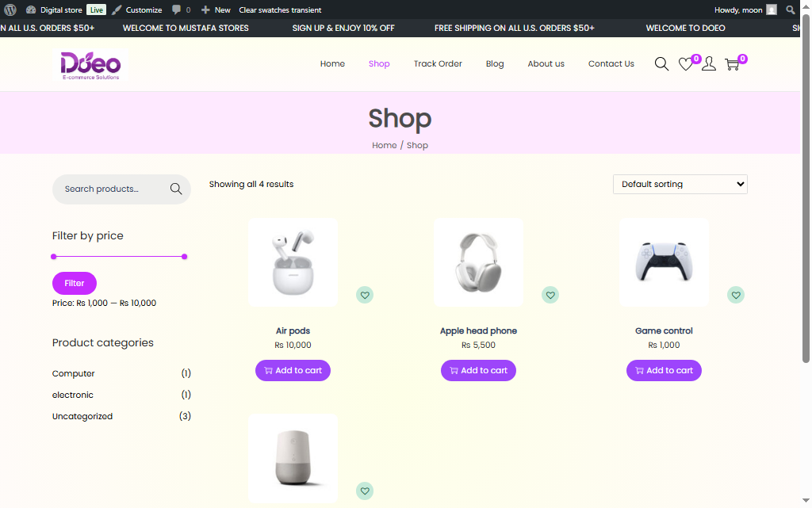Add Air pods to your wishlist
812x508 pixels.
pyautogui.click(x=365, y=294)
